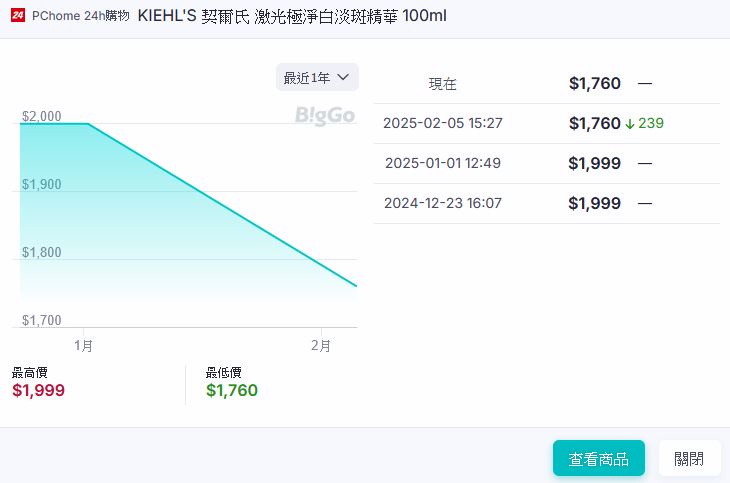Click the PChome 24h red logo icon
This screenshot has height=483, width=730.
(x=18, y=16)
